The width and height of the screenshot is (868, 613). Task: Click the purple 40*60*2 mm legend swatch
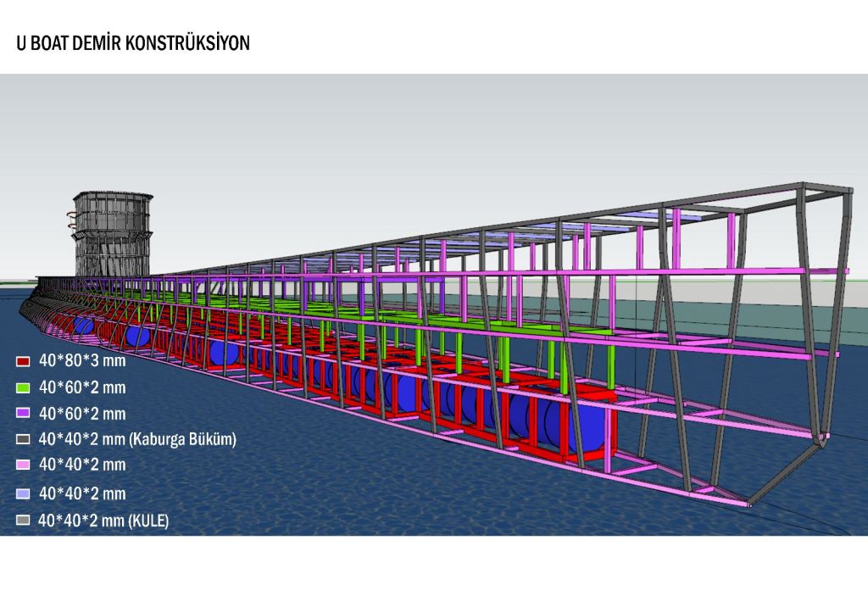tap(23, 414)
